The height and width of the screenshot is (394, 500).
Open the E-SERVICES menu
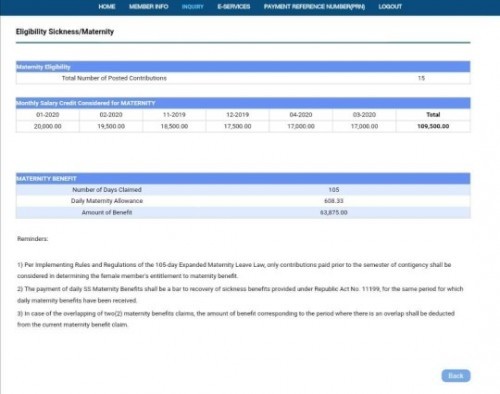tap(234, 7)
